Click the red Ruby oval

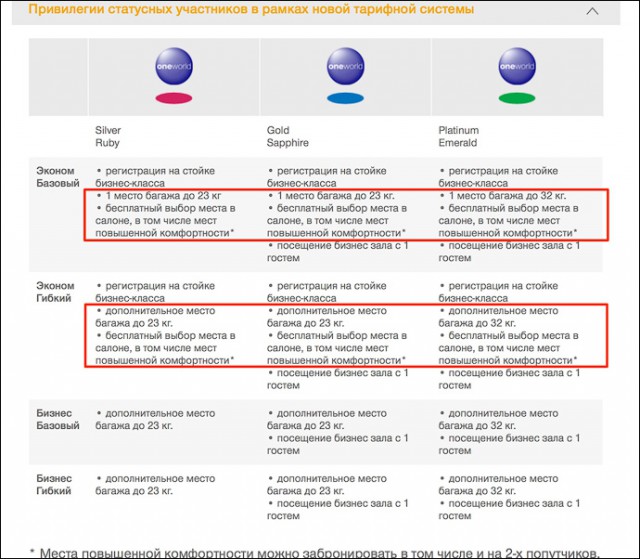(174, 98)
